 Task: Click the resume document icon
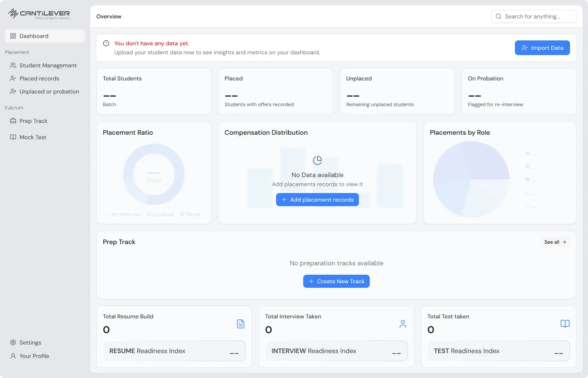click(x=241, y=324)
